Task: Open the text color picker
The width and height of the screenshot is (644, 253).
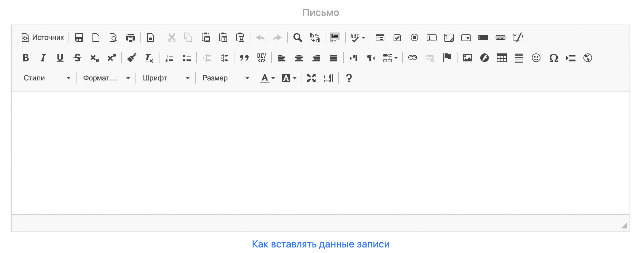Action: click(x=267, y=78)
